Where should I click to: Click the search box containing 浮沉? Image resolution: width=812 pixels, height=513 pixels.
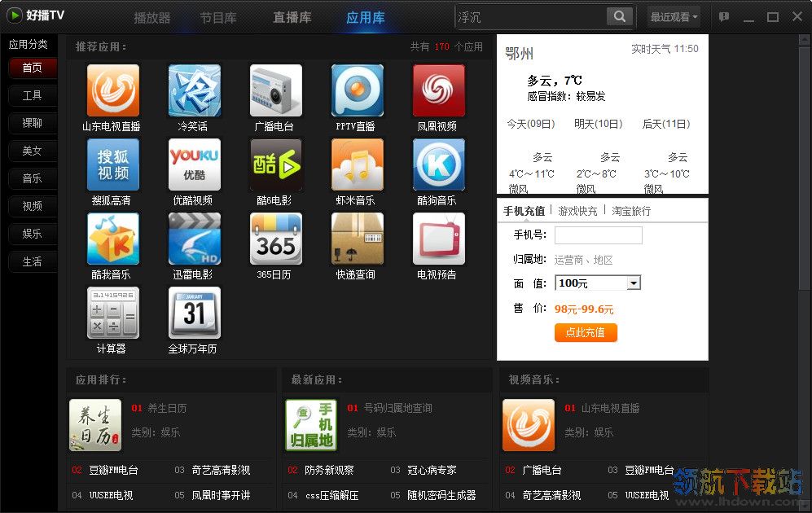pyautogui.click(x=531, y=17)
